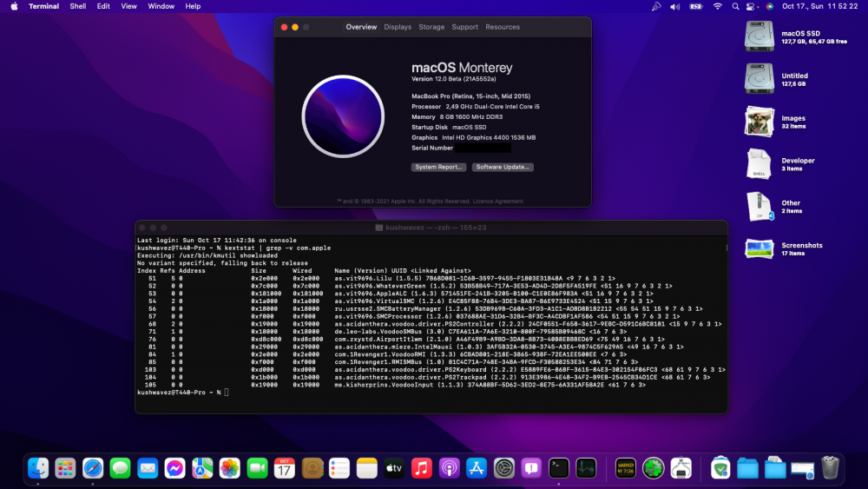Viewport: 868px width, 489px height.
Task: Open first blue folder stack in Dock
Action: 748,468
